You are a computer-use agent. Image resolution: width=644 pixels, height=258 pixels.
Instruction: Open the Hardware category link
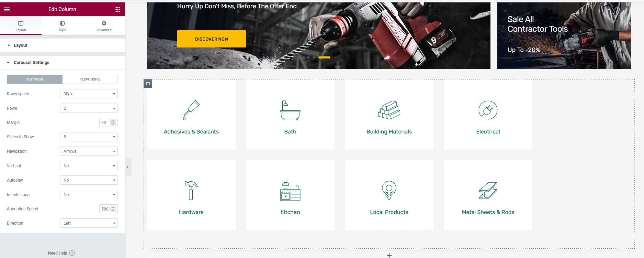coord(191,212)
